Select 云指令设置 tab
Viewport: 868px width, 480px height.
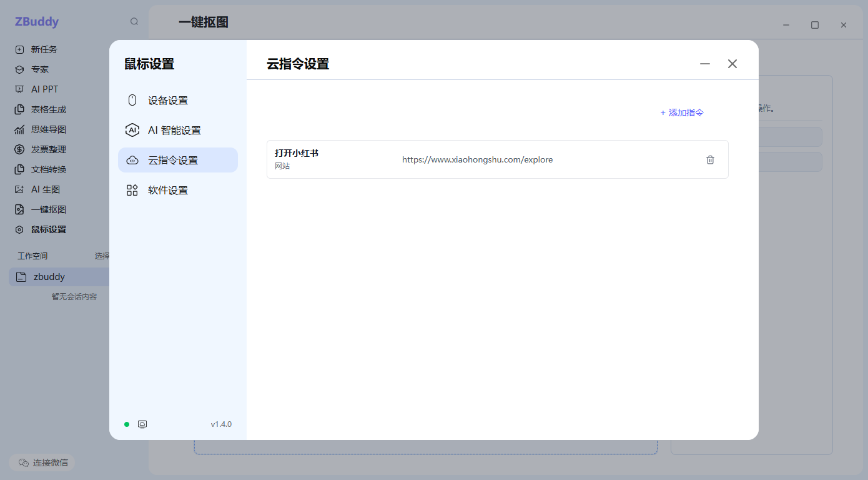(178, 160)
